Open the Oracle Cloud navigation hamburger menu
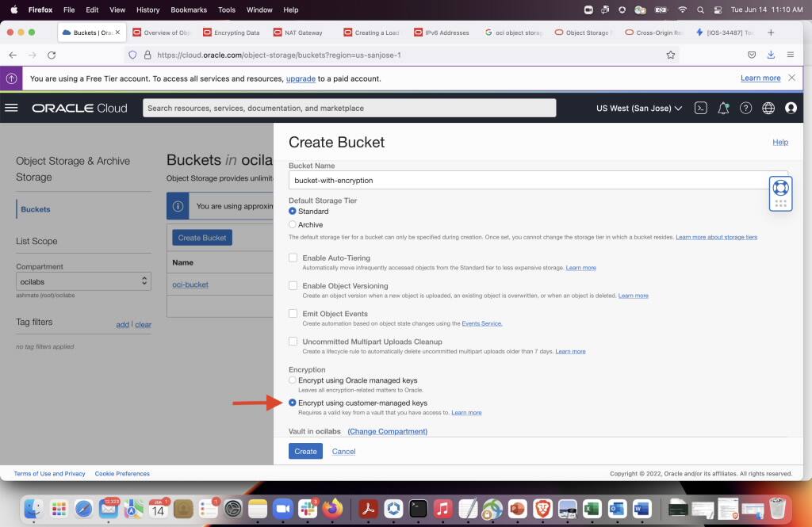812x527 pixels. pos(12,108)
